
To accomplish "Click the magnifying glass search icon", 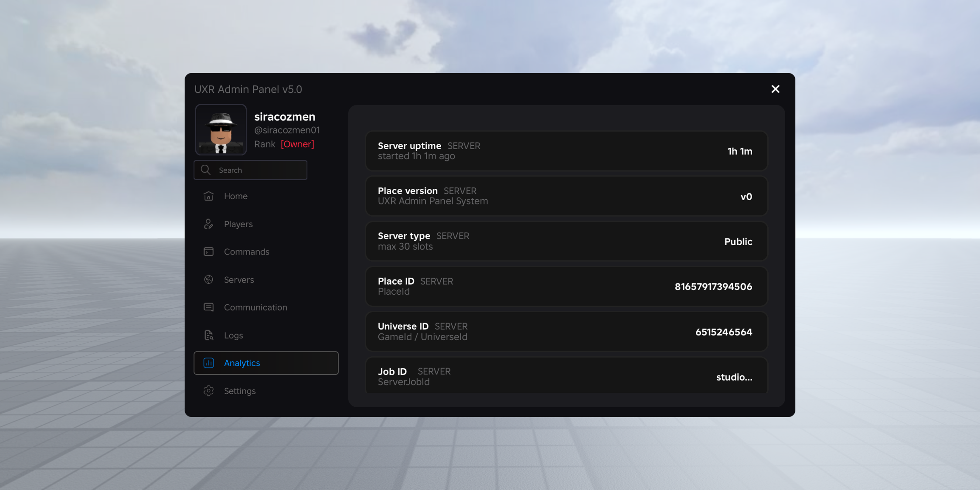I will [205, 170].
